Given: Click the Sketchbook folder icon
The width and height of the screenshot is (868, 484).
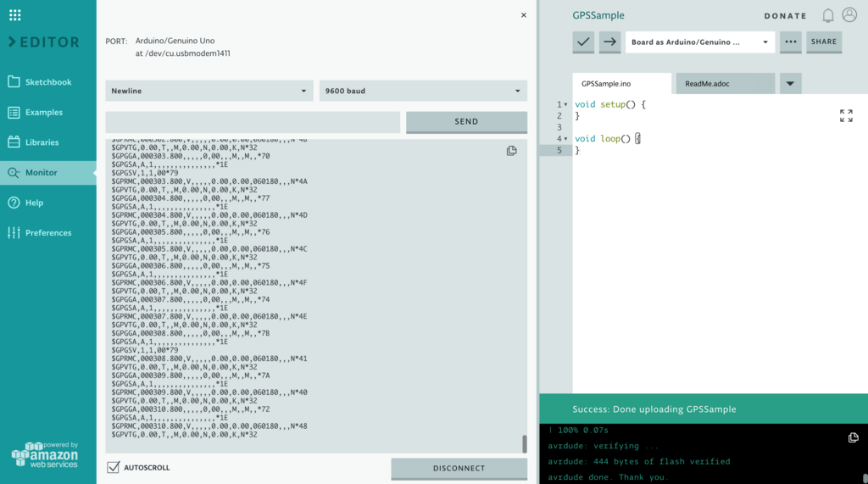Looking at the screenshot, I should coord(14,82).
